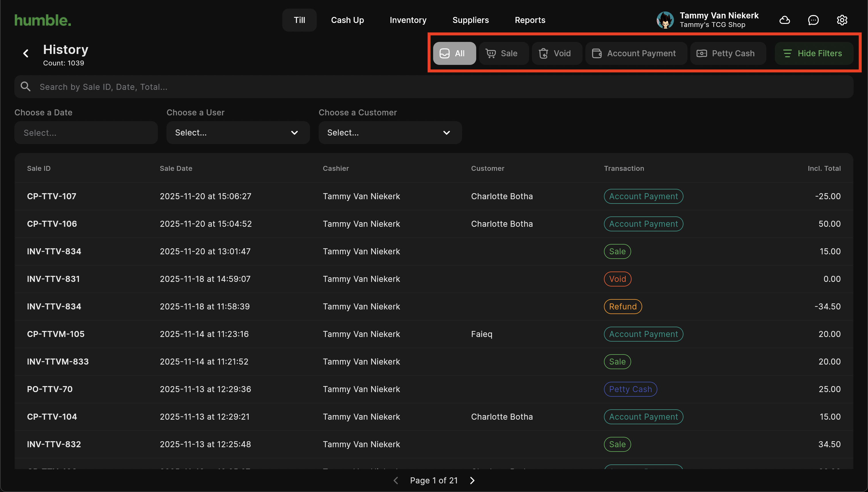Viewport: 868px width, 492px height.
Task: Expand the Choose a Customer dropdown
Action: (x=390, y=133)
